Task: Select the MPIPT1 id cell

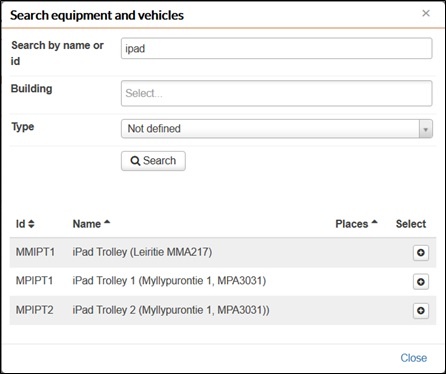Action: click(34, 281)
